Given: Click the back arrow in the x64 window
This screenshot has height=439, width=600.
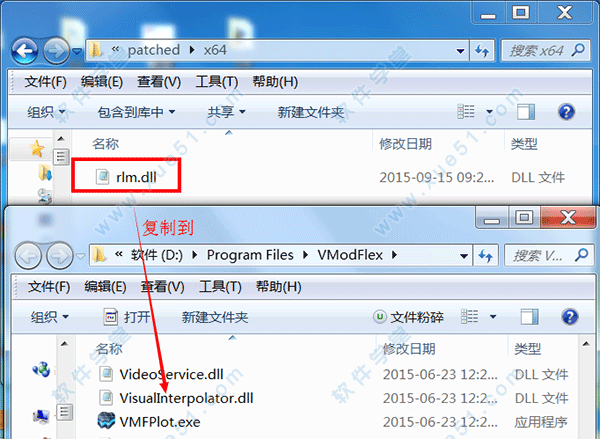Looking at the screenshot, I should point(25,51).
